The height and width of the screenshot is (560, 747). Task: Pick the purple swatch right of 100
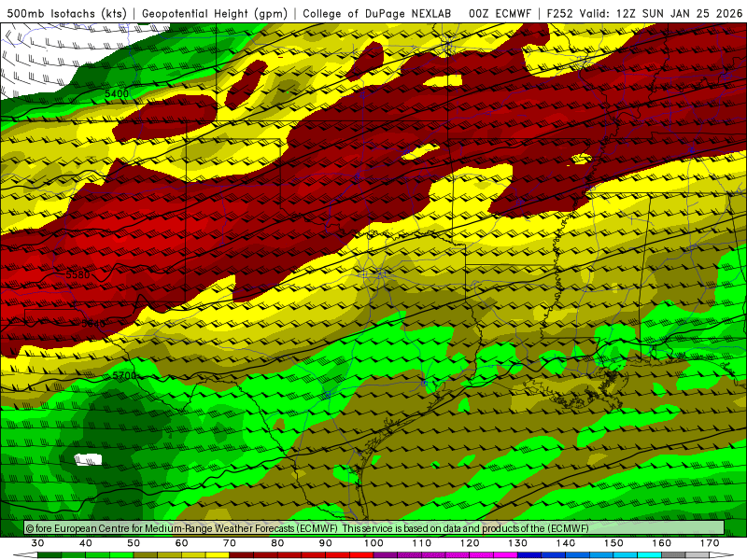pyautogui.click(x=386, y=555)
